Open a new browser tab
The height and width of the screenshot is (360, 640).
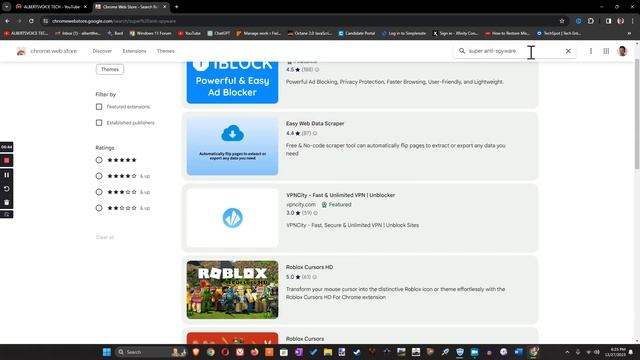tap(176, 7)
